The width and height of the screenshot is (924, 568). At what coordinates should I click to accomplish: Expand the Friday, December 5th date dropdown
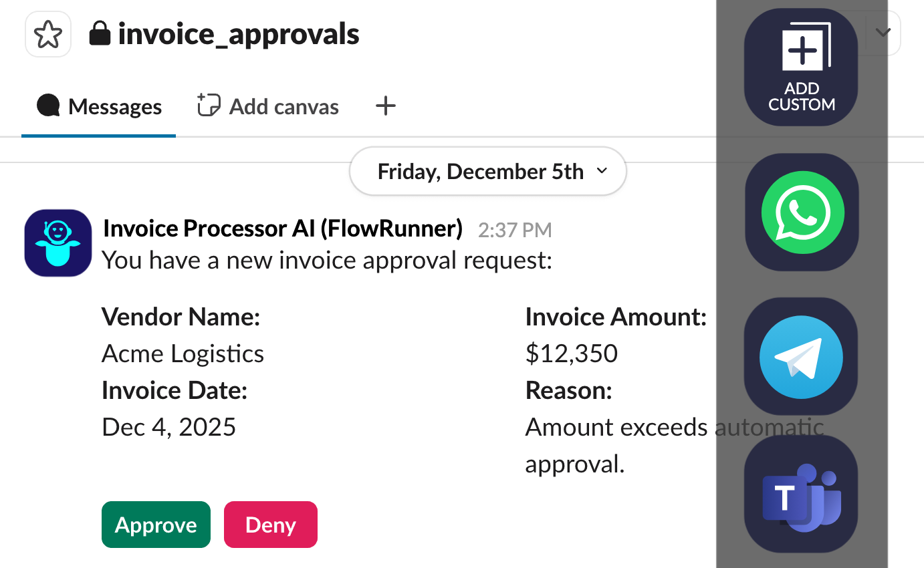tap(481, 172)
